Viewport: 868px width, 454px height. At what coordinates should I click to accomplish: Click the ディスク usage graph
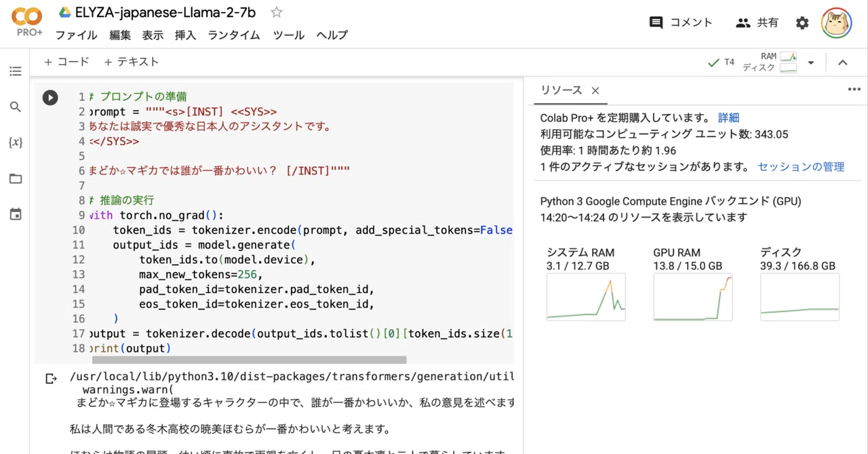coord(800,297)
